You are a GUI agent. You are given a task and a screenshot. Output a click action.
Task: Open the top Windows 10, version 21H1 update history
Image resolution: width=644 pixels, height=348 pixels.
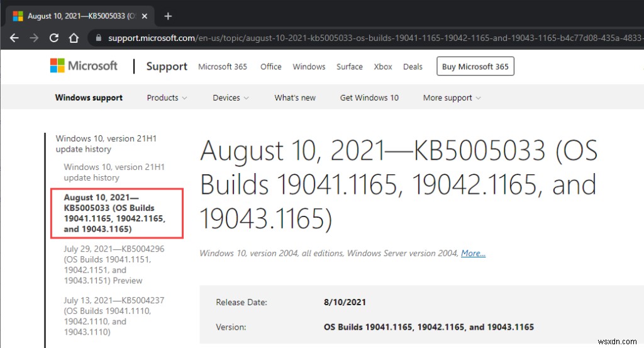[x=106, y=144]
